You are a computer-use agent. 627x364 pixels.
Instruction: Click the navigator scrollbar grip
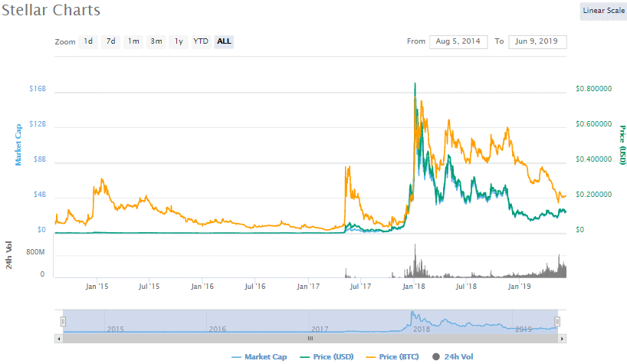point(310,339)
